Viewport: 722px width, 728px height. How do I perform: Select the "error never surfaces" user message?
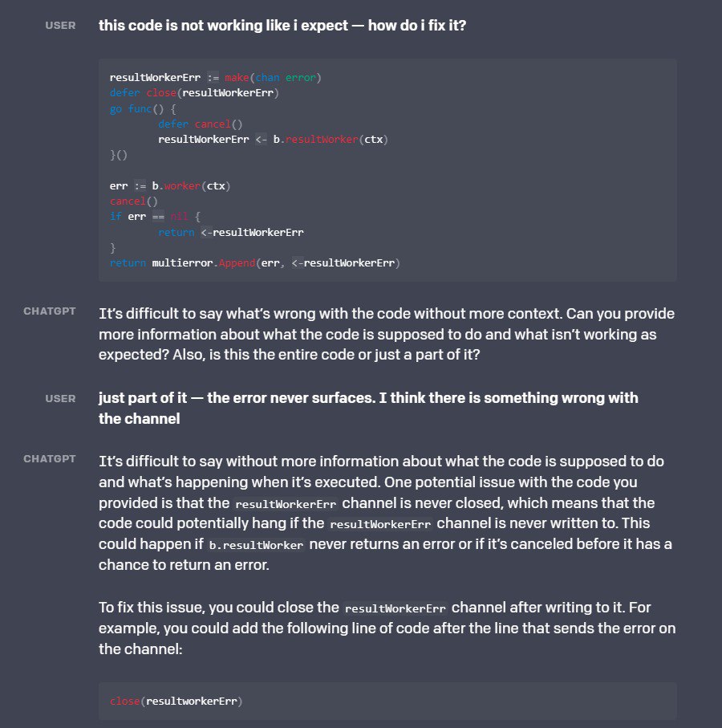(x=368, y=408)
